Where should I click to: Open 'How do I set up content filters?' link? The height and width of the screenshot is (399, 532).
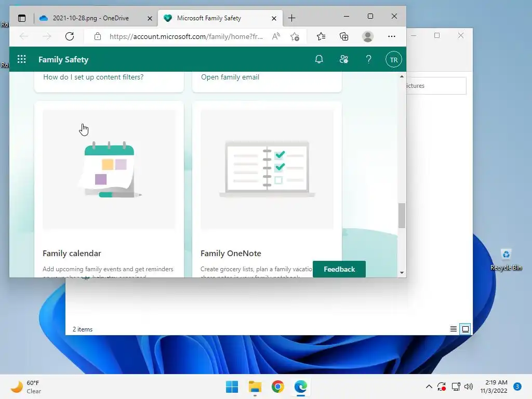coord(94,77)
